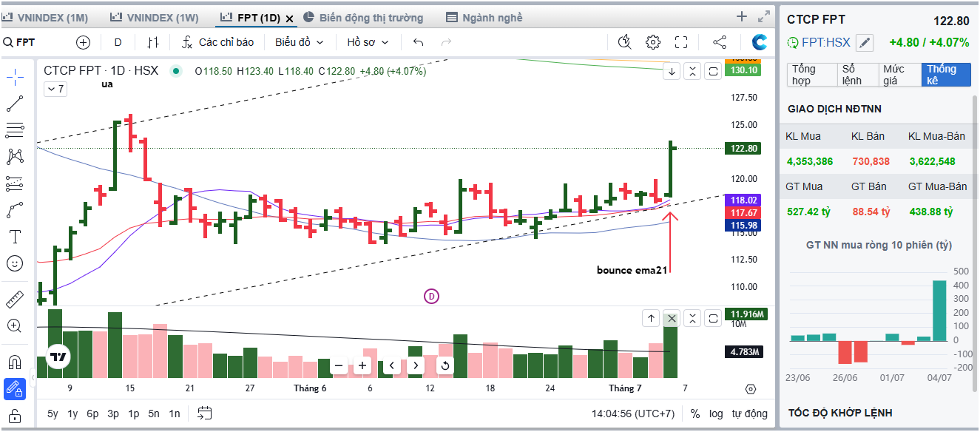
Task: Select the trend line drawing tool
Action: pos(15,104)
